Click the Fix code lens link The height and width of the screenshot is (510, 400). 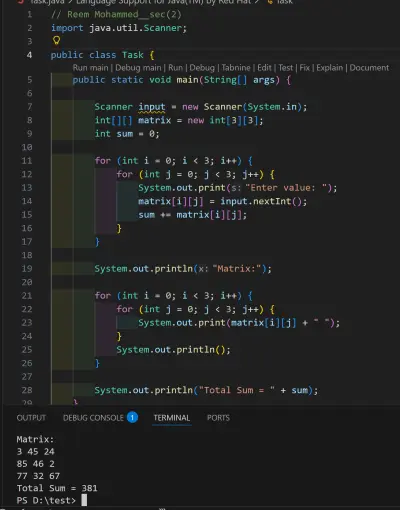[x=304, y=68]
